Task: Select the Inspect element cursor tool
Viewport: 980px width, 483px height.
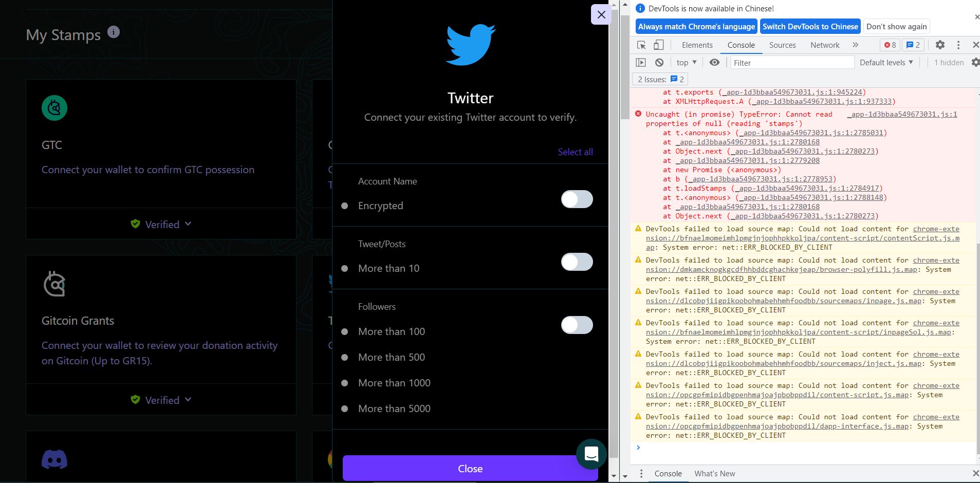Action: 641,45
